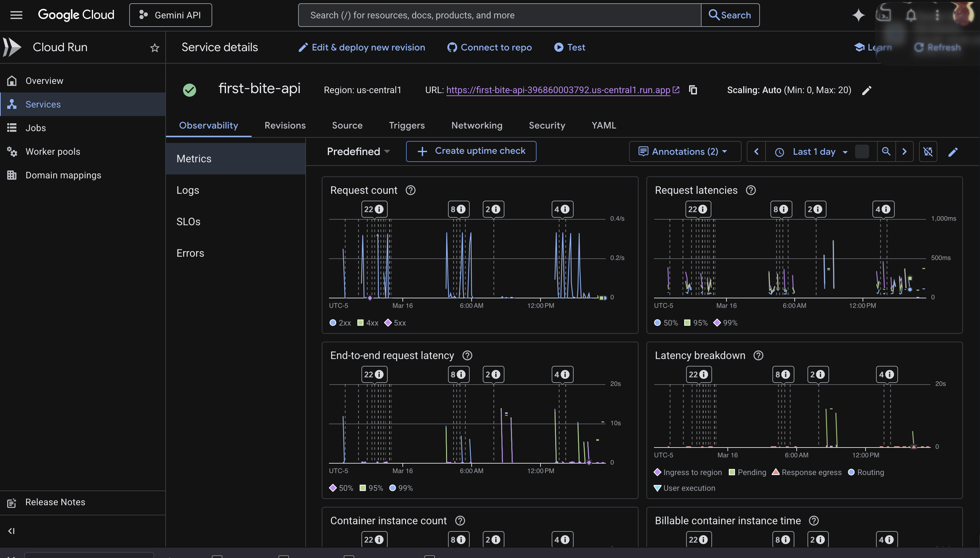The width and height of the screenshot is (980, 558).
Task: Open the Gemini sparkle assistant icon
Action: (x=858, y=15)
